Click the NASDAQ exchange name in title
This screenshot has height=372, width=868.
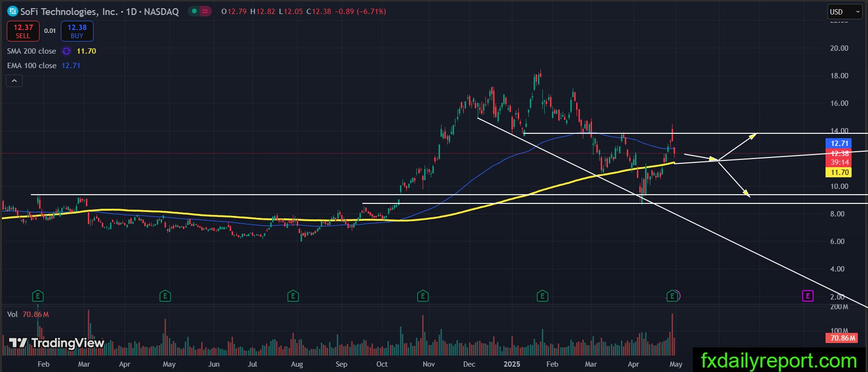click(161, 12)
